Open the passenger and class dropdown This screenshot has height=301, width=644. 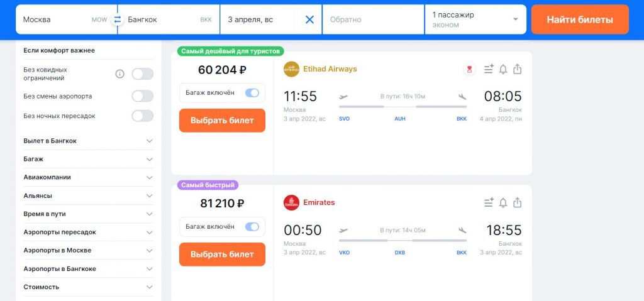(475, 19)
